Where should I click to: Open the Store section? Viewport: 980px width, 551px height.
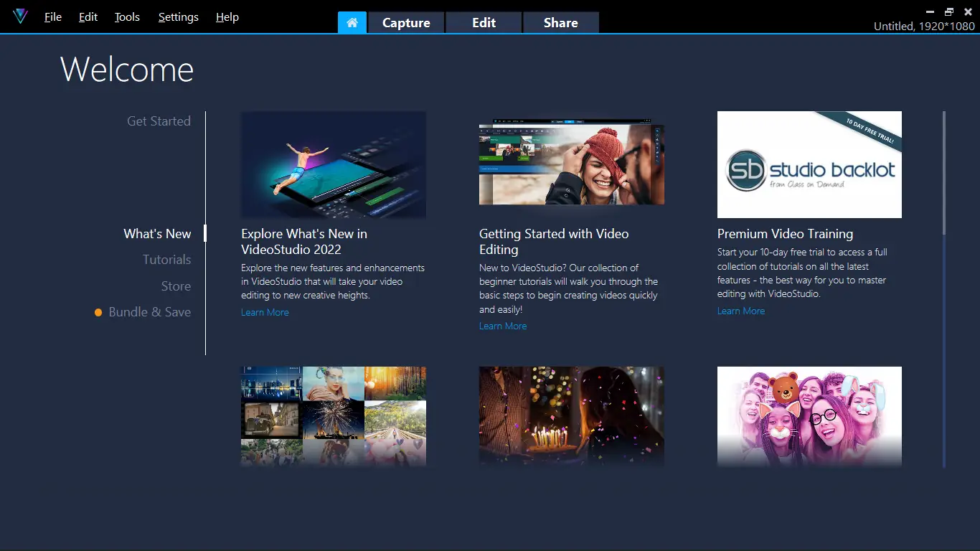coord(176,286)
